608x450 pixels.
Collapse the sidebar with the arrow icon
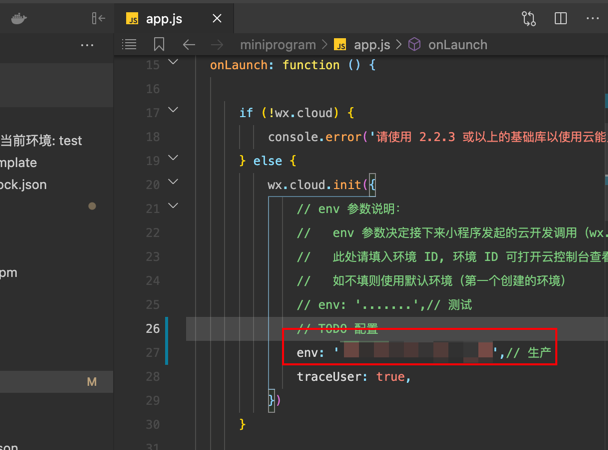[98, 18]
